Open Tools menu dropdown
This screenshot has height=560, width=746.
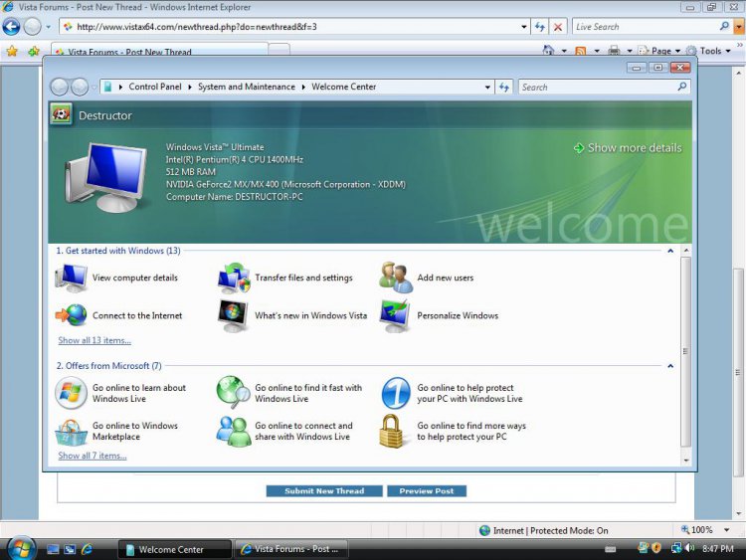pyautogui.click(x=709, y=51)
